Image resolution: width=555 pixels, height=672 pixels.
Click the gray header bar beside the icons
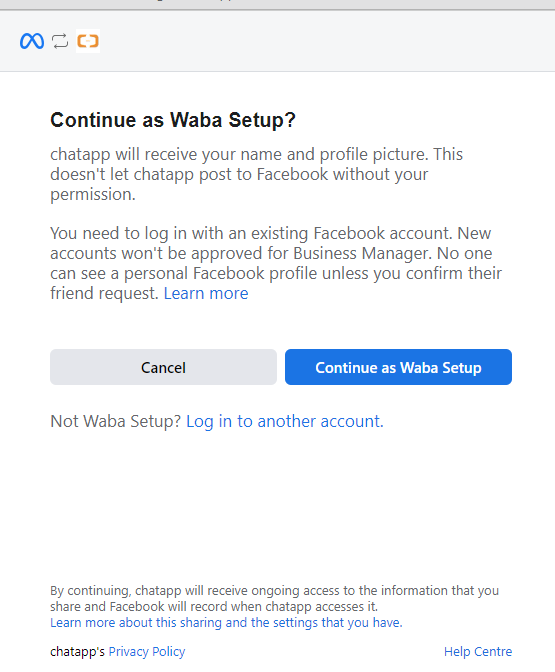point(326,41)
